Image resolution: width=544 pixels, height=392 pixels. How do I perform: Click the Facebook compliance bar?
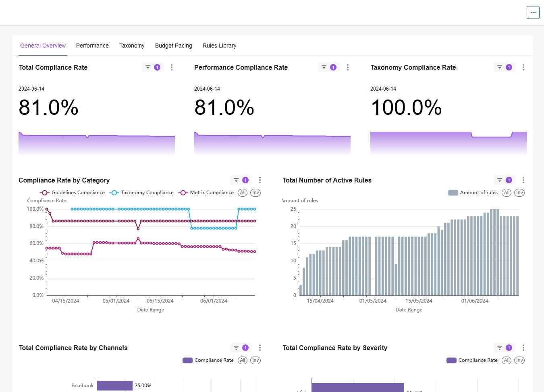114,386
